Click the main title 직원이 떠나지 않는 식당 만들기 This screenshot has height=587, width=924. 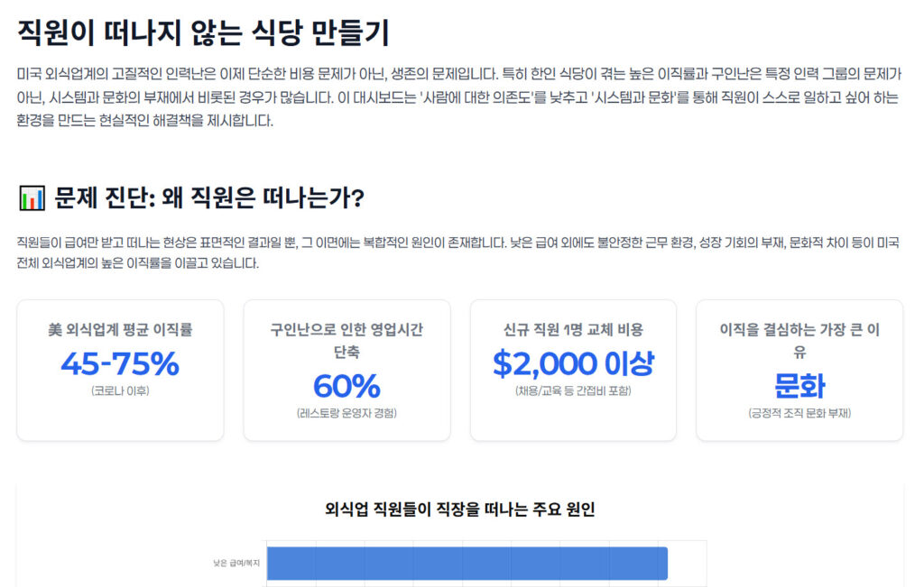pyautogui.click(x=204, y=32)
